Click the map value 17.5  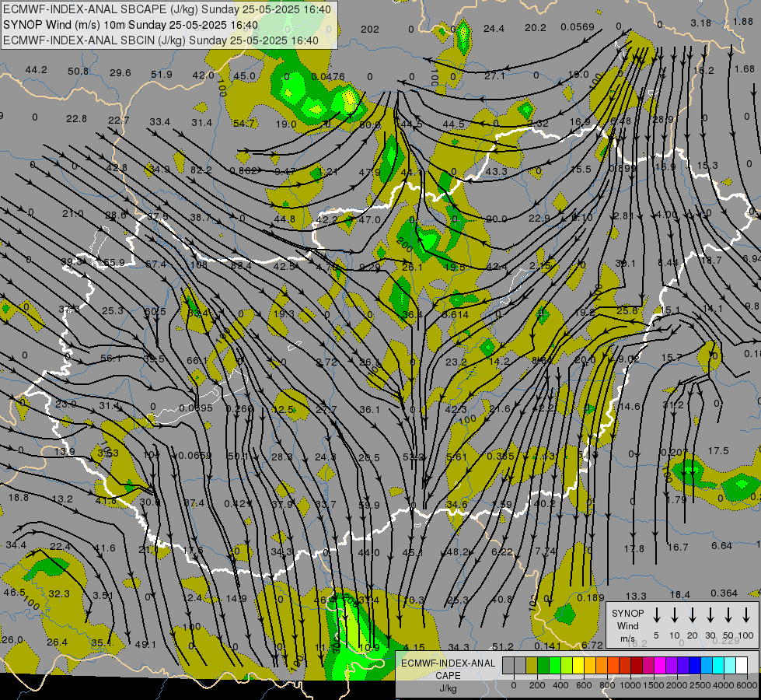tap(718, 451)
